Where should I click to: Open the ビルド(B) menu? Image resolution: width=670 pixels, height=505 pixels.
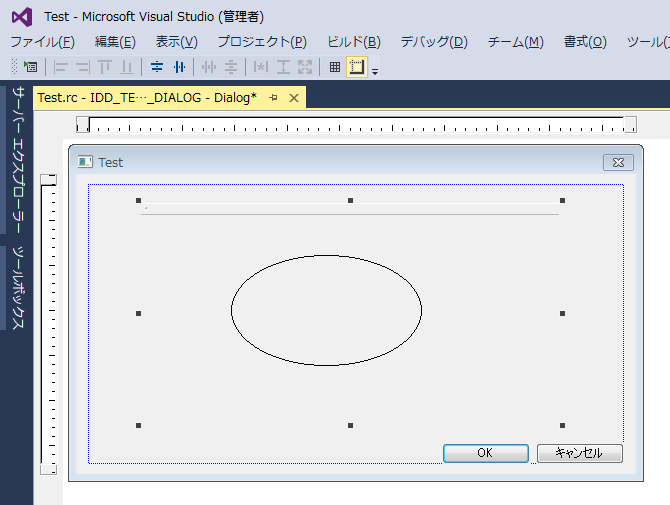click(354, 42)
